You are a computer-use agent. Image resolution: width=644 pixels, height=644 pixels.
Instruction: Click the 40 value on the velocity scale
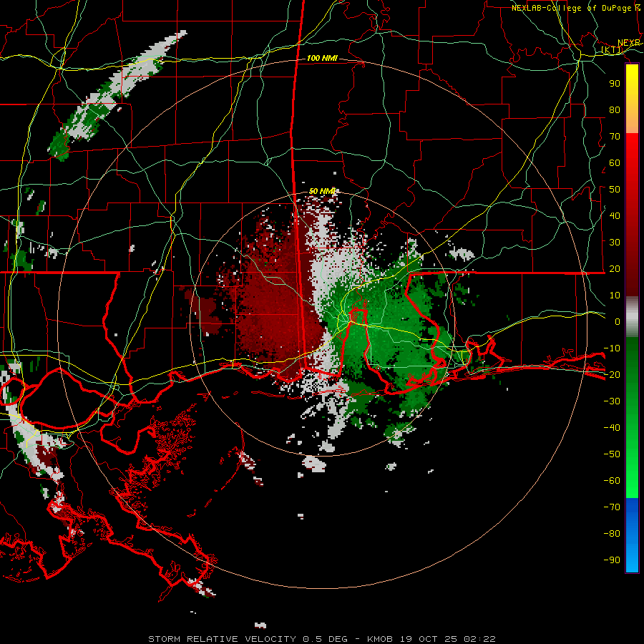(x=615, y=216)
